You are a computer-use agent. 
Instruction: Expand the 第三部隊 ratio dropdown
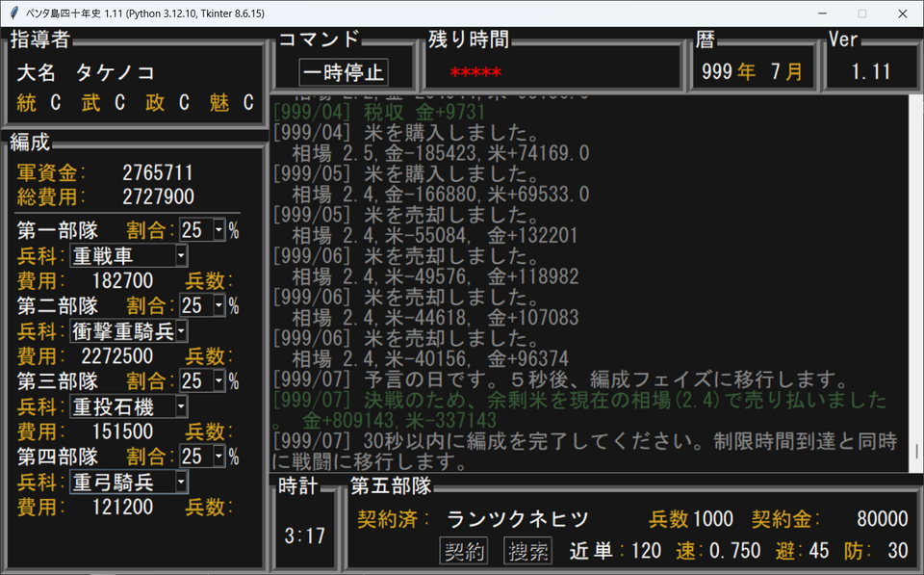(218, 380)
